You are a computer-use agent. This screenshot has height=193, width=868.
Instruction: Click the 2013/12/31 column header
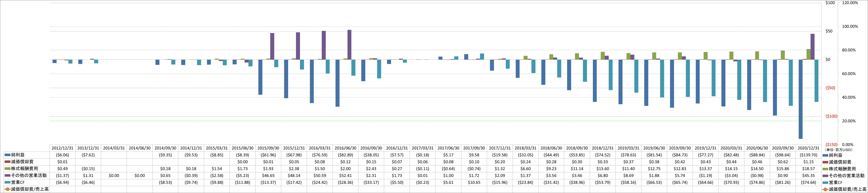click(88, 148)
